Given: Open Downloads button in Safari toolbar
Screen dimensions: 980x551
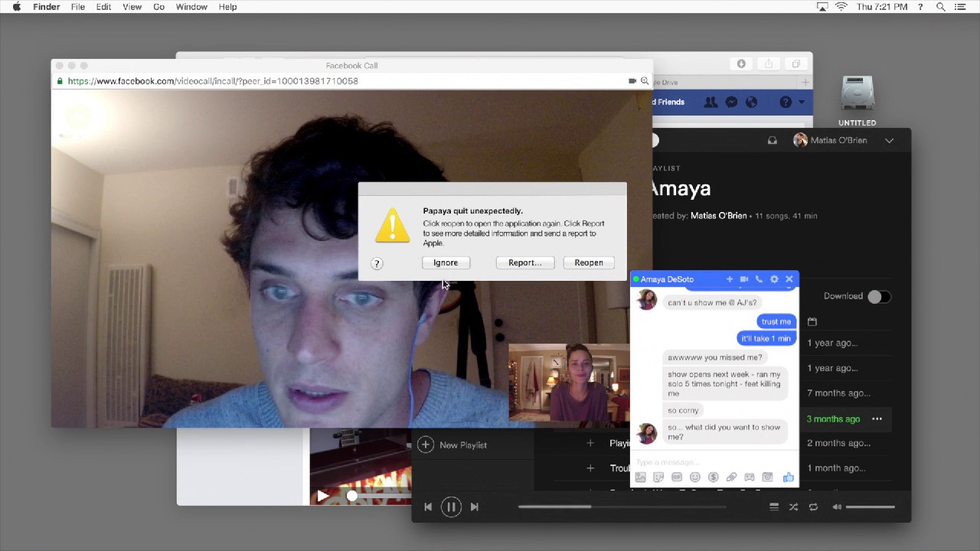Looking at the screenshot, I should (x=741, y=64).
